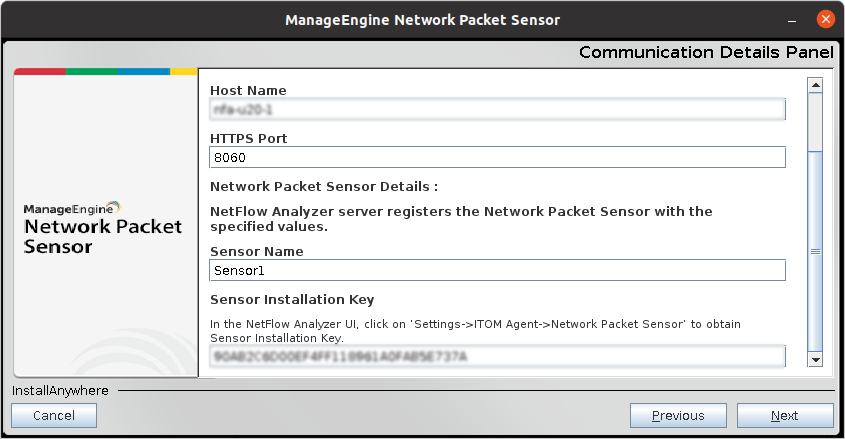This screenshot has height=439, width=845.
Task: Click the ManageEngine Network Packet Sensor logo
Action: 103,227
